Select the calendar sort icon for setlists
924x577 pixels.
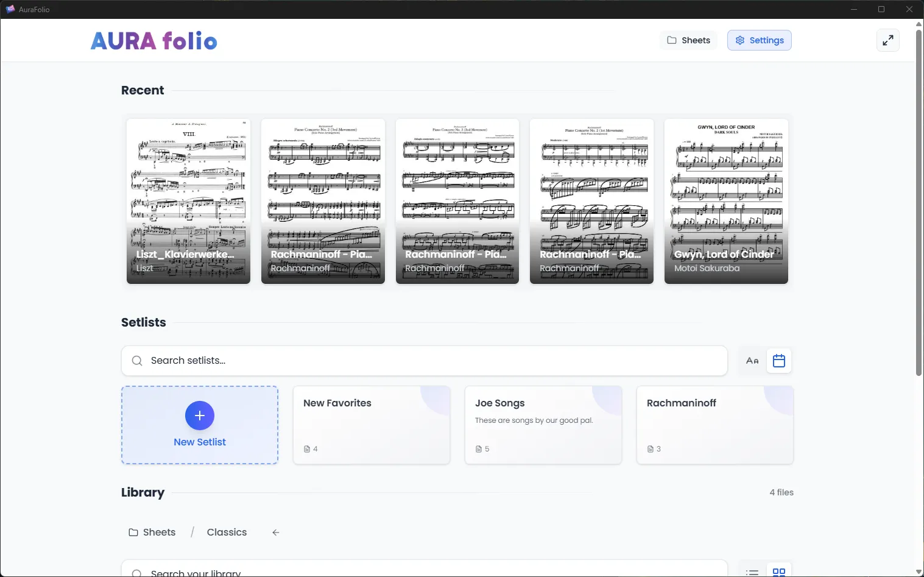(778, 360)
